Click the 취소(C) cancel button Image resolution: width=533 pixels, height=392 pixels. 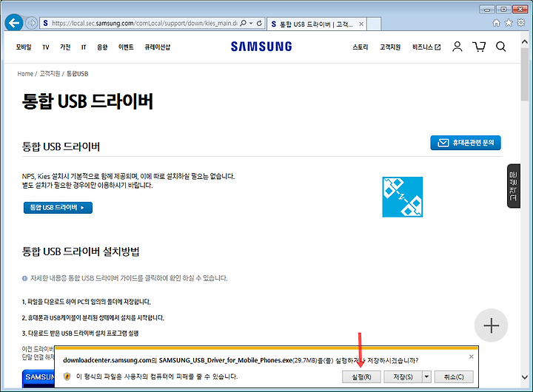454,376
